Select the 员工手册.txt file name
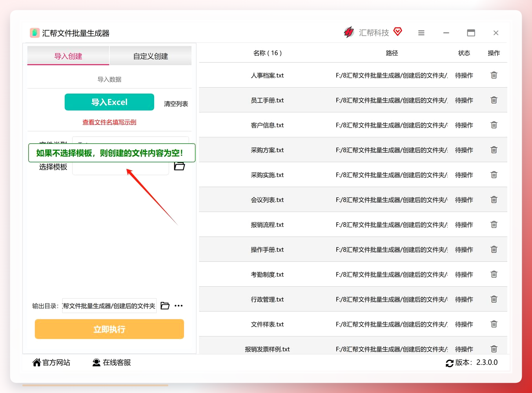532x393 pixels. point(267,100)
